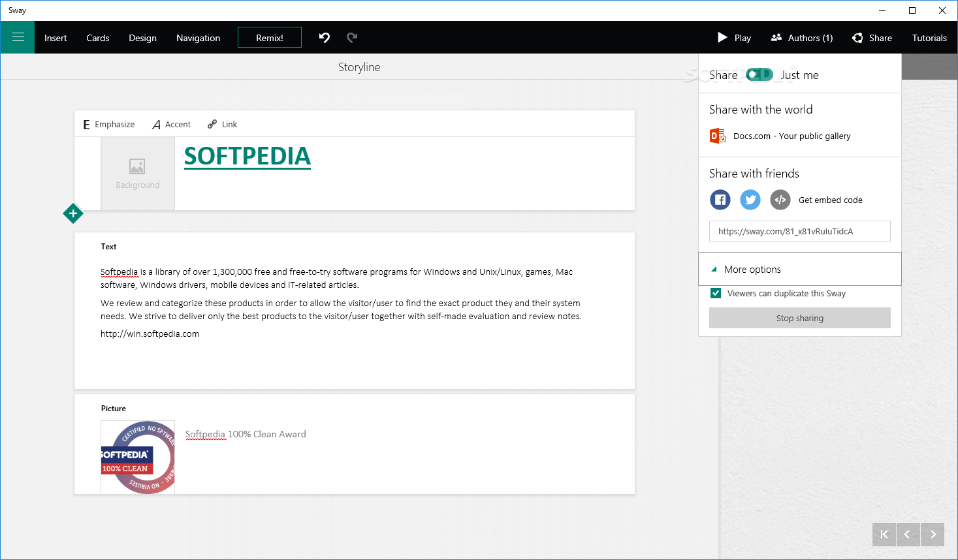Click the Storyline header

(359, 67)
